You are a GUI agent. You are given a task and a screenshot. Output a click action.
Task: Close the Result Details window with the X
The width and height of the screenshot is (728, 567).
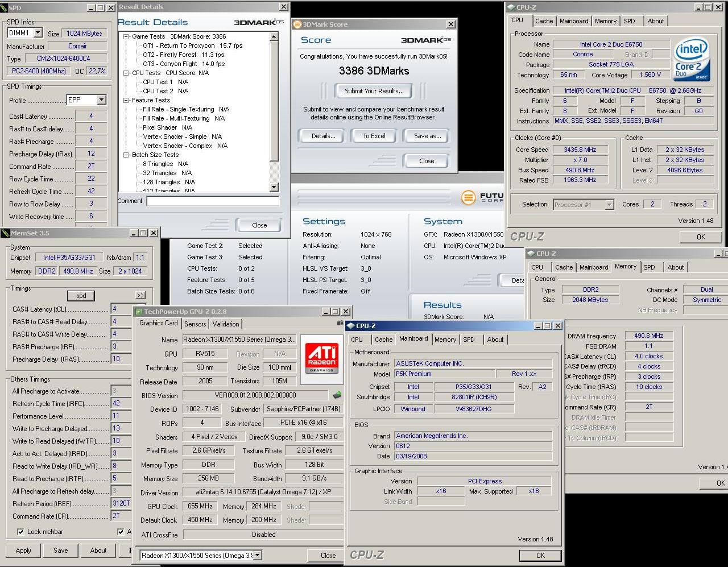point(283,7)
